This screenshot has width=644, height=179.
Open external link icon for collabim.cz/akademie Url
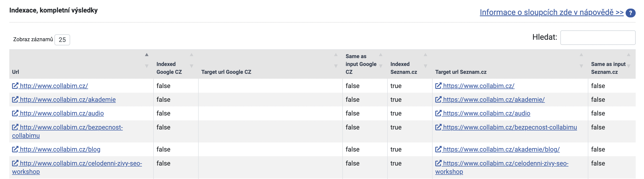[x=15, y=100]
